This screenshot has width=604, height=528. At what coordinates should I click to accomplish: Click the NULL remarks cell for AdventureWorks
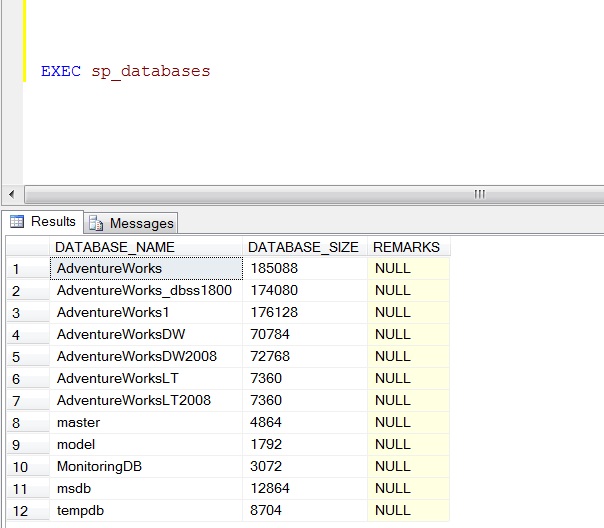[x=408, y=268]
